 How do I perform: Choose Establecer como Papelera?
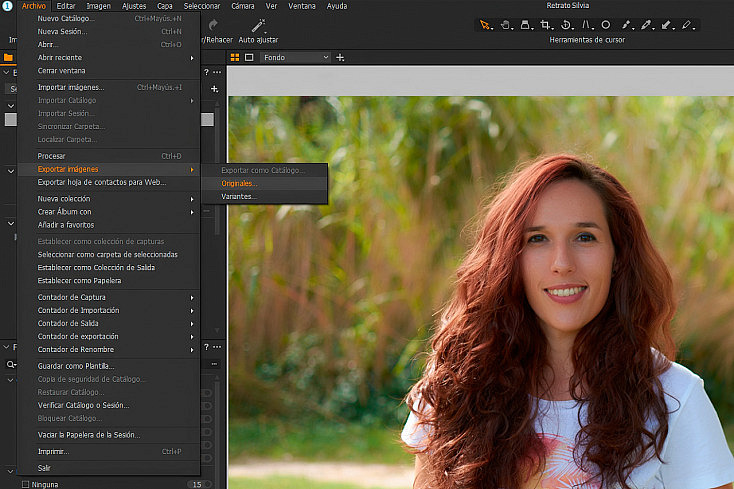point(109,281)
